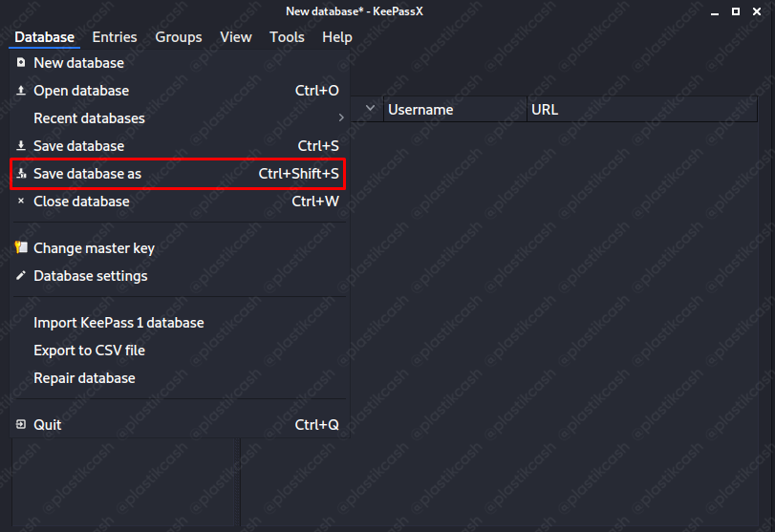Choose Repair database option
This screenshot has width=775, height=532.
click(84, 378)
